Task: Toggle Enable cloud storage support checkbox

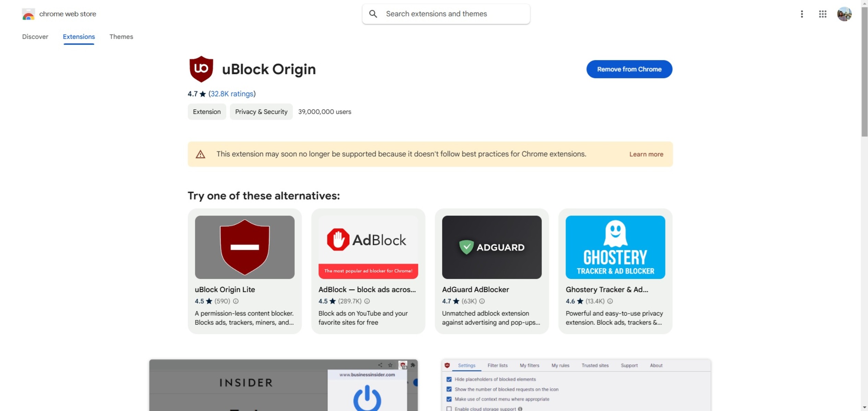Action: coord(449,409)
